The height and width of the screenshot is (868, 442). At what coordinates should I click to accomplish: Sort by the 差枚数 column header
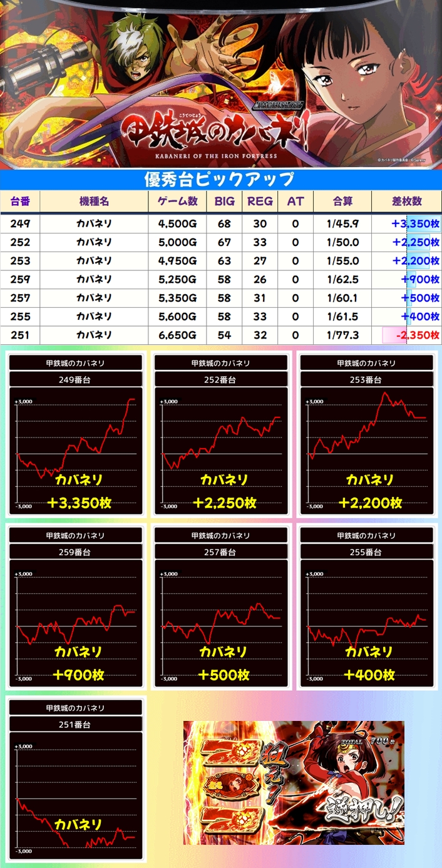406,202
